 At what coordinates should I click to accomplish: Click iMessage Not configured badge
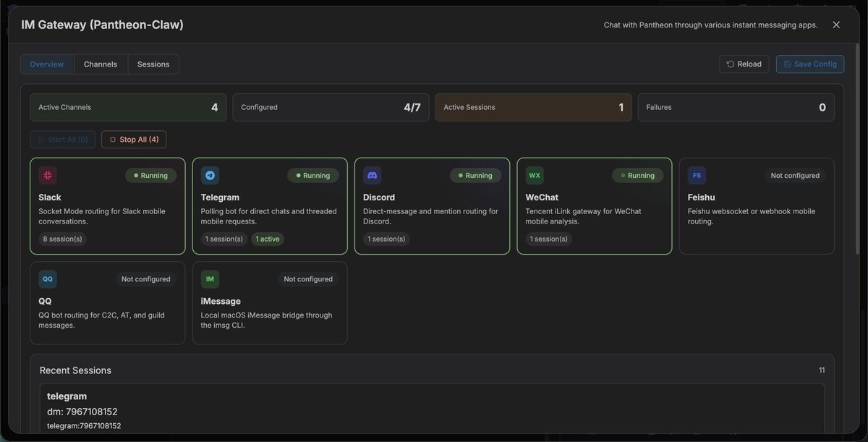(x=308, y=279)
